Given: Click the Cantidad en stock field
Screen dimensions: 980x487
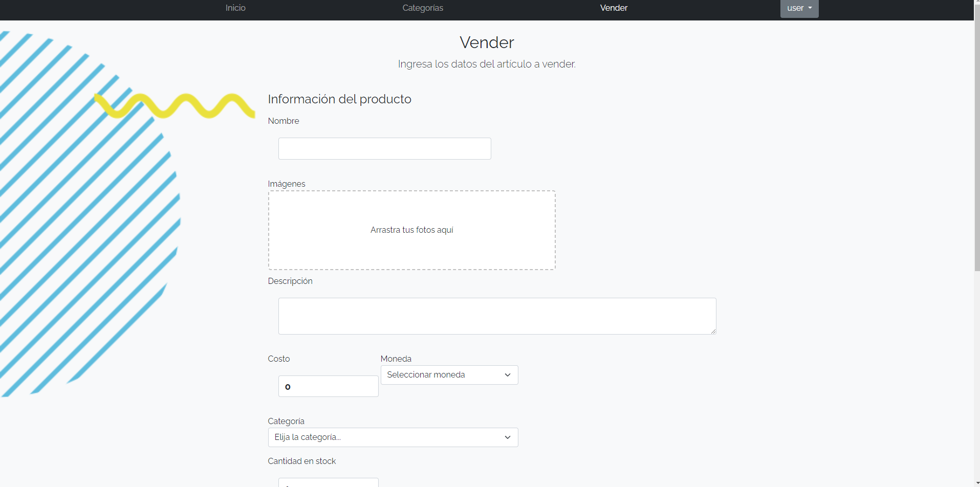Looking at the screenshot, I should 329,482.
